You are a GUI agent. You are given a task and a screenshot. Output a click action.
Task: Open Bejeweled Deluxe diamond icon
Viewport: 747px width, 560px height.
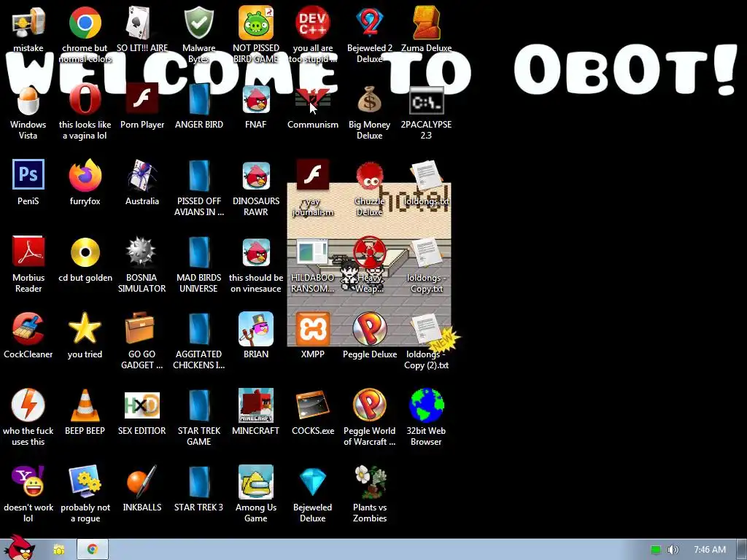tap(312, 481)
